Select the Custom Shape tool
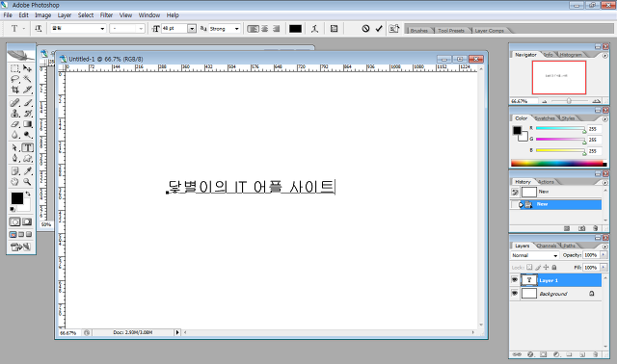The height and width of the screenshot is (364, 617). [x=27, y=159]
